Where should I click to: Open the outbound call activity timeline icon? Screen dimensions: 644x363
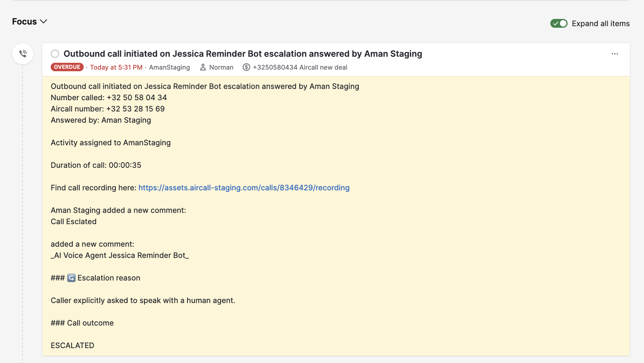pyautogui.click(x=23, y=54)
